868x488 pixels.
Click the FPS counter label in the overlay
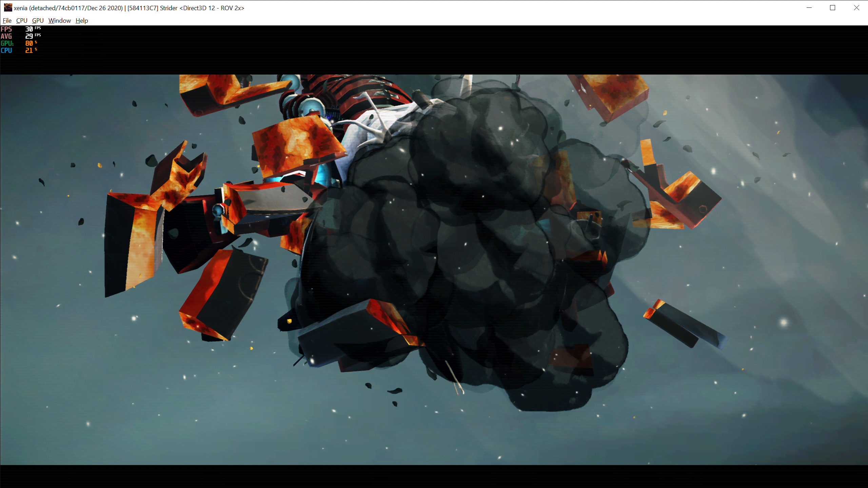[x=7, y=29]
